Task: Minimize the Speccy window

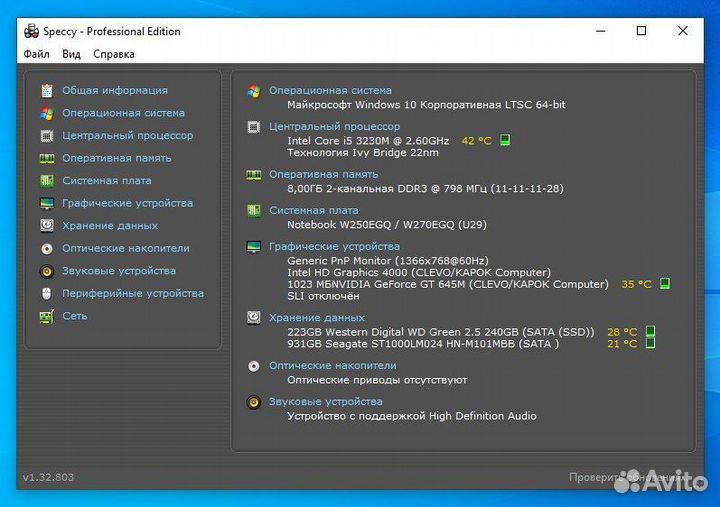Action: click(x=601, y=31)
